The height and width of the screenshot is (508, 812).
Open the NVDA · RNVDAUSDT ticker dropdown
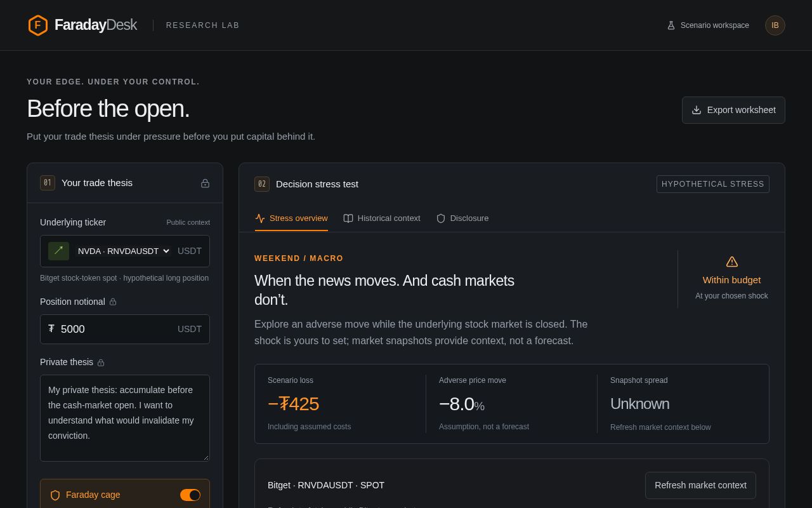[123, 251]
